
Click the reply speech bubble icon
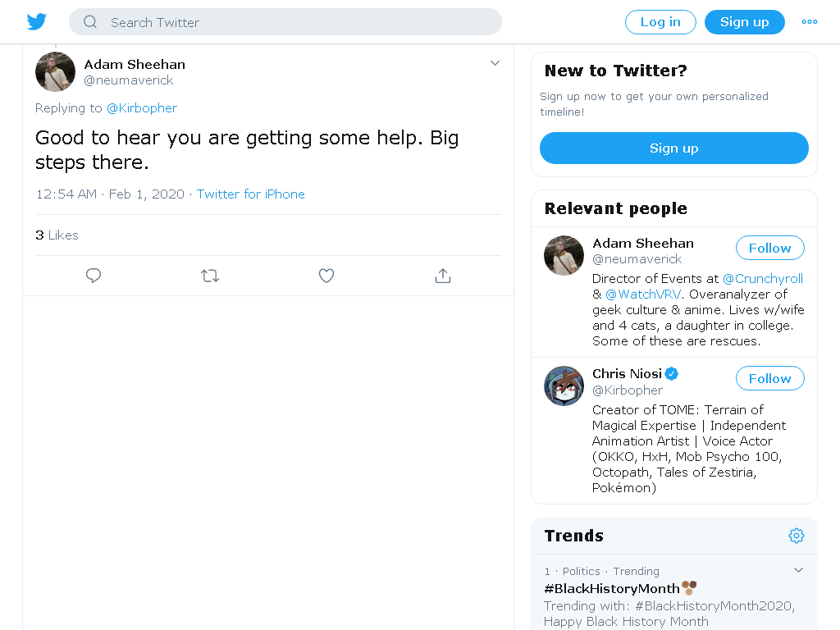pyautogui.click(x=94, y=276)
